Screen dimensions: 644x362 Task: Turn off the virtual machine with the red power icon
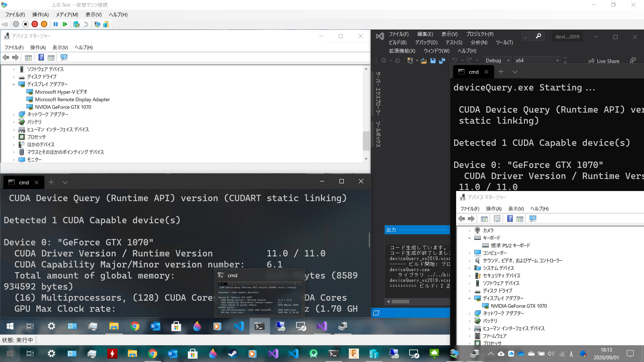pyautogui.click(x=35, y=24)
